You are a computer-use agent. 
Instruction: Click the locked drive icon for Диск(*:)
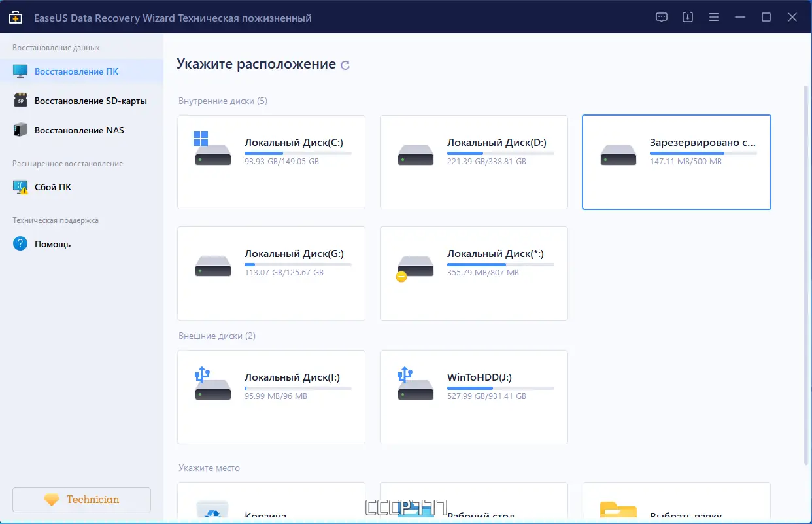tap(415, 268)
